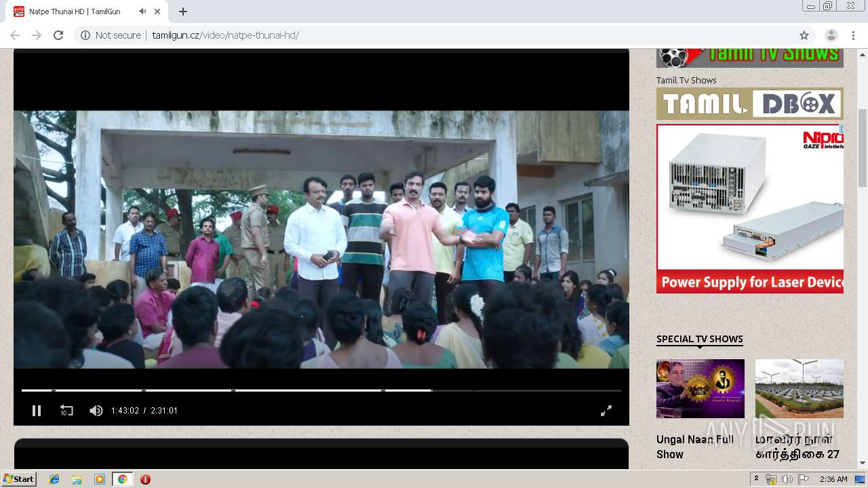Open Windows Start menu

[x=19, y=479]
